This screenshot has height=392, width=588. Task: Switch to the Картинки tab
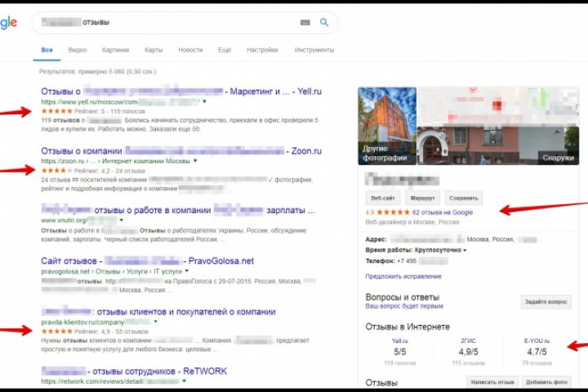click(115, 50)
